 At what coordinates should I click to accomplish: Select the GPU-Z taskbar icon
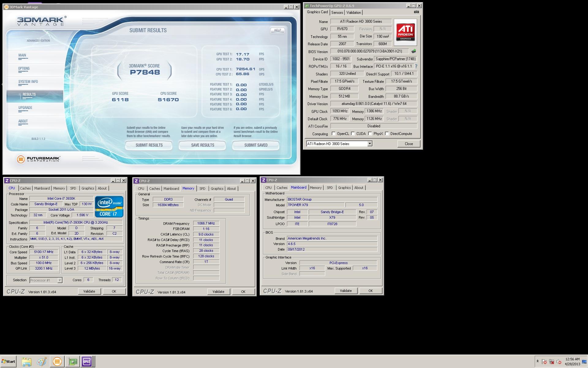pos(73,362)
